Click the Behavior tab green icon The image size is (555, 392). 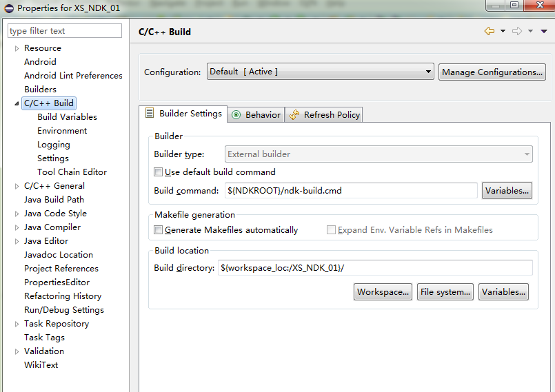[x=236, y=114]
